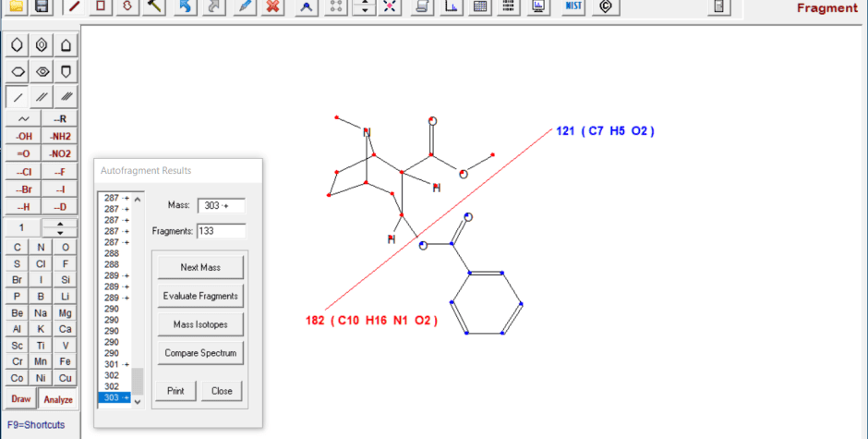Viewport: 868px width, 439px height.
Task: Click Evaluate Fragments button
Action: [x=200, y=296]
